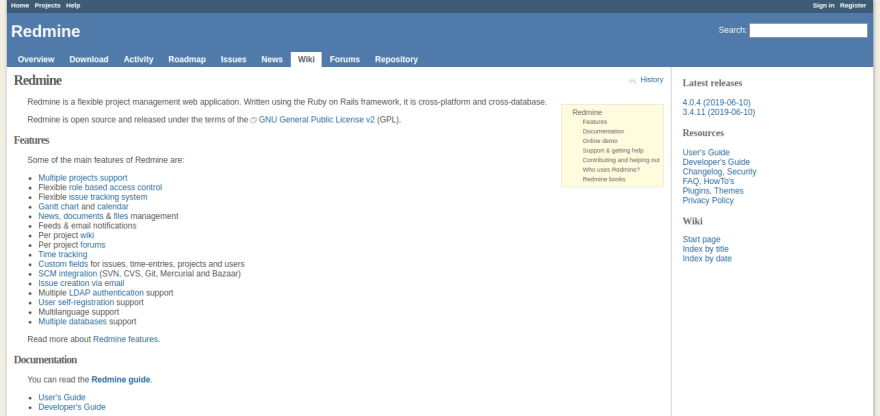Viewport: 880px width, 416px height.
Task: Open the HowTo's link
Action: click(718, 181)
